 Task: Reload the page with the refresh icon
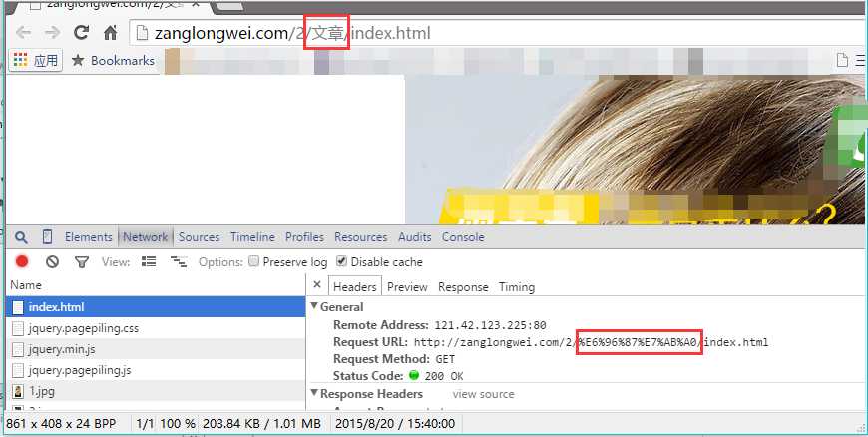[82, 33]
